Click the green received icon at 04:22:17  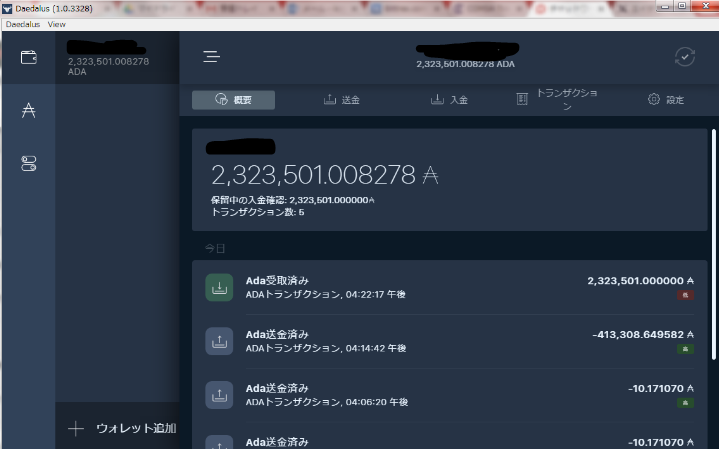[x=219, y=288]
